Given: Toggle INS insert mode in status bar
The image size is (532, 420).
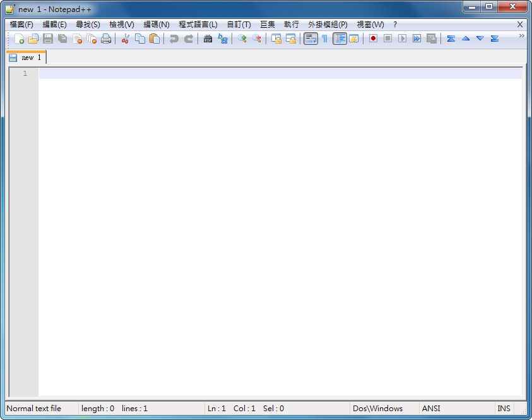Looking at the screenshot, I should [504, 409].
